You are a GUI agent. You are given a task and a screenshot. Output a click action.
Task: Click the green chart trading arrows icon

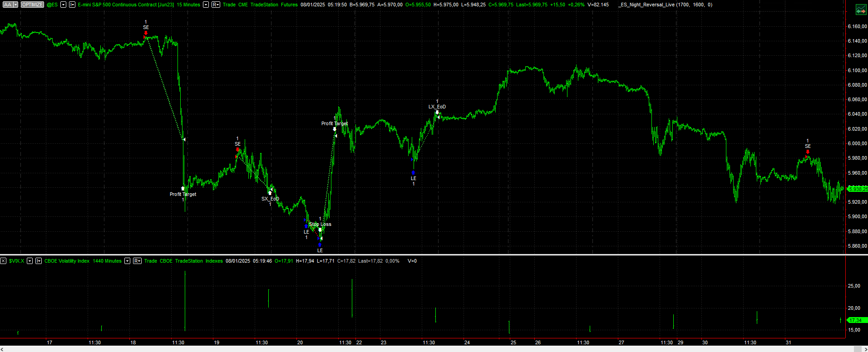[860, 10]
